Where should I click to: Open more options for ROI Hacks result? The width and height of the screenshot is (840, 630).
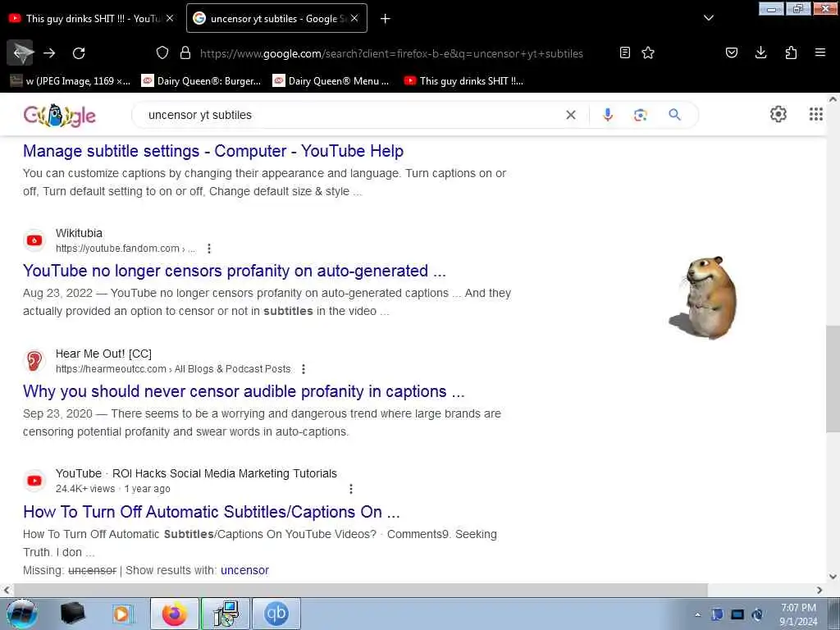pos(351,489)
